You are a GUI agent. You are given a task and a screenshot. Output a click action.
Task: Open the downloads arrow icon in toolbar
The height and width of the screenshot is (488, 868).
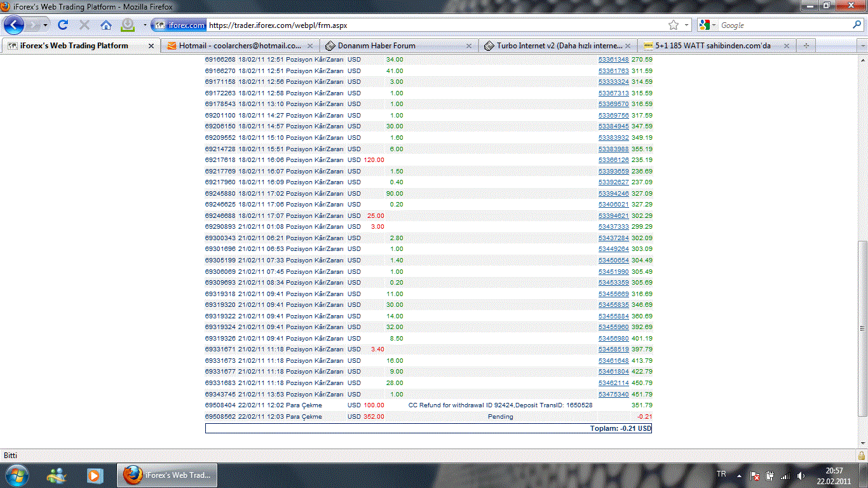128,25
